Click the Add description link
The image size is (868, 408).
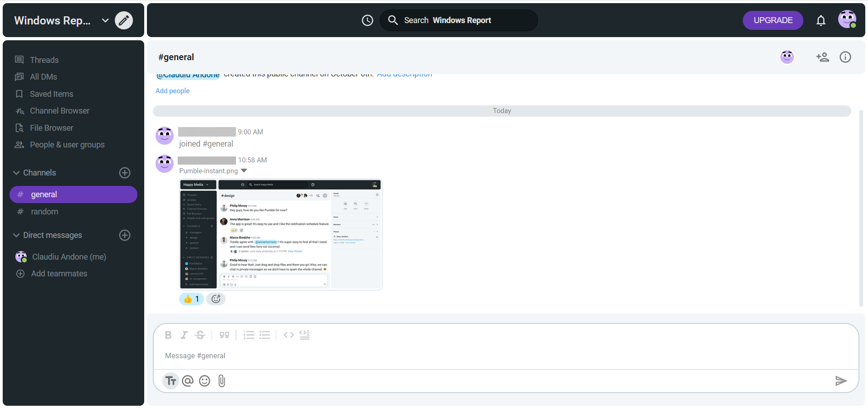[x=405, y=75]
